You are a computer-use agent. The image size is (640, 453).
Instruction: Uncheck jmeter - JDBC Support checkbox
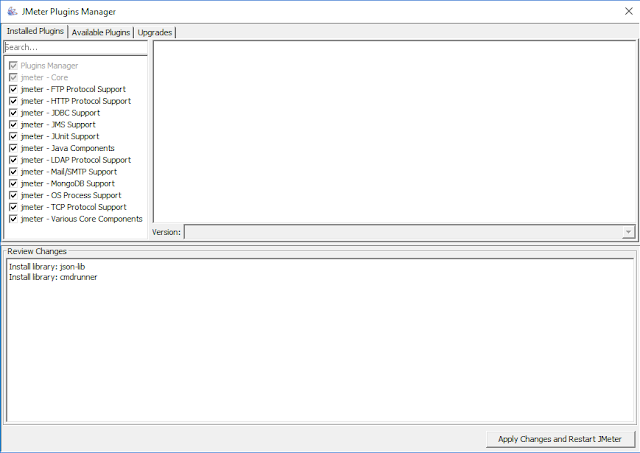coord(13,113)
